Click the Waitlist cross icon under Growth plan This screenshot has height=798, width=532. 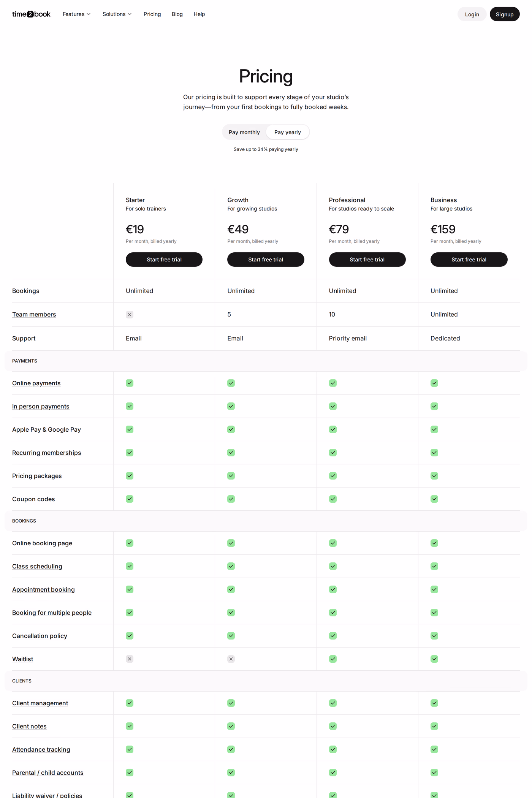click(x=231, y=659)
